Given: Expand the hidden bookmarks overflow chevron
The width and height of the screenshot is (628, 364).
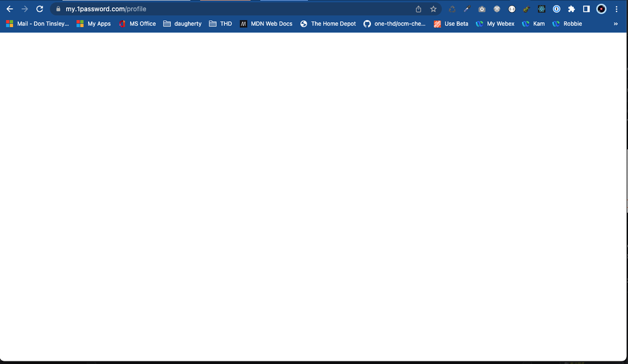Looking at the screenshot, I should coord(615,24).
